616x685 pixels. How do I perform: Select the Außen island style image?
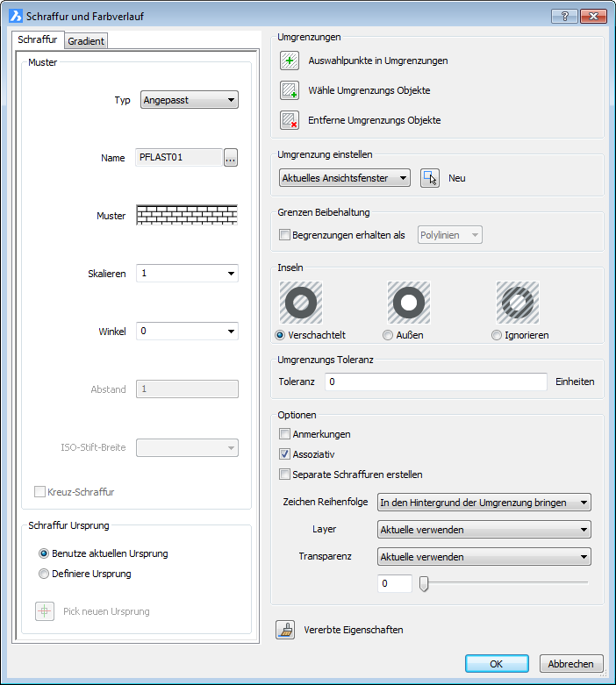[409, 303]
